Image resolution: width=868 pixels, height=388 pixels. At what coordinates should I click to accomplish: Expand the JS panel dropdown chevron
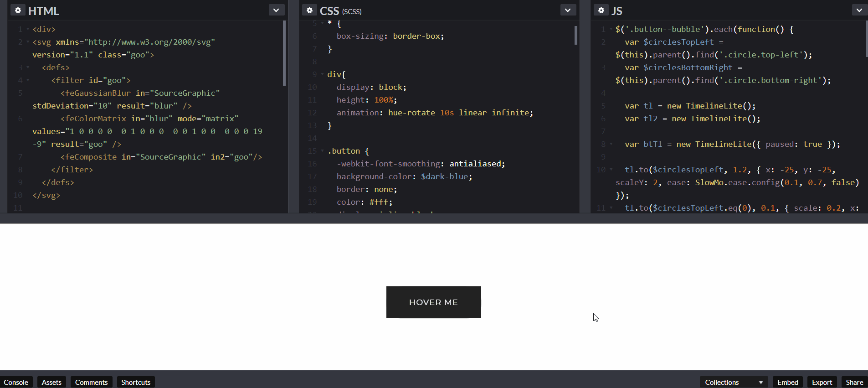859,10
